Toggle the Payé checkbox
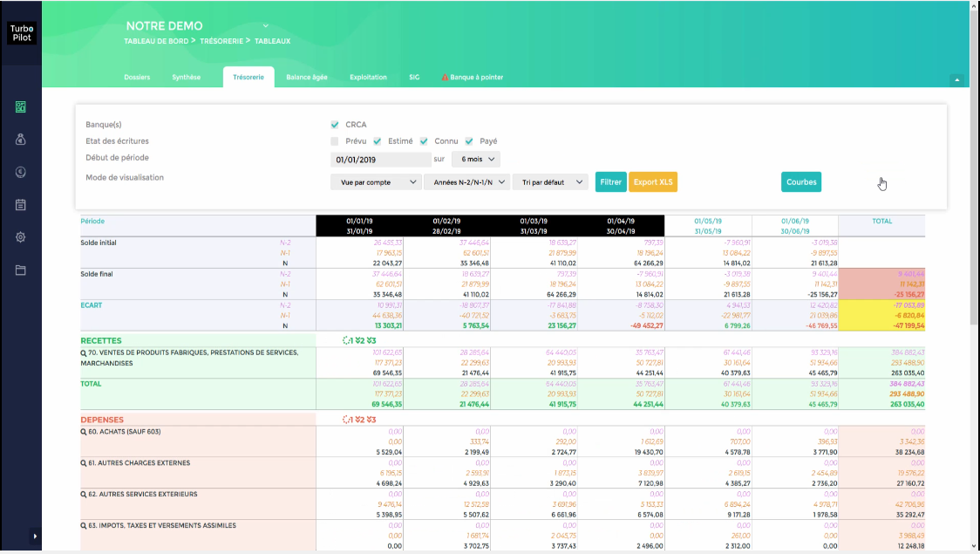The image size is (980, 554). click(469, 141)
